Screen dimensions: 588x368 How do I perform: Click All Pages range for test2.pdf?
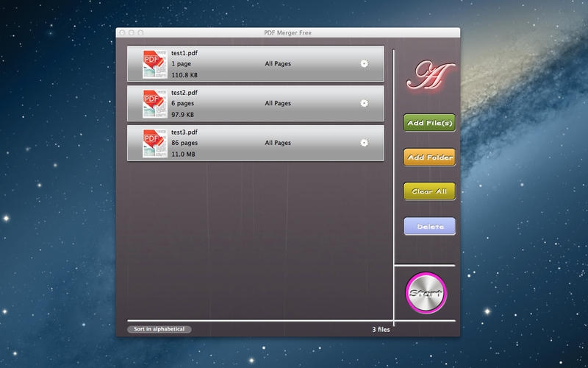(278, 103)
